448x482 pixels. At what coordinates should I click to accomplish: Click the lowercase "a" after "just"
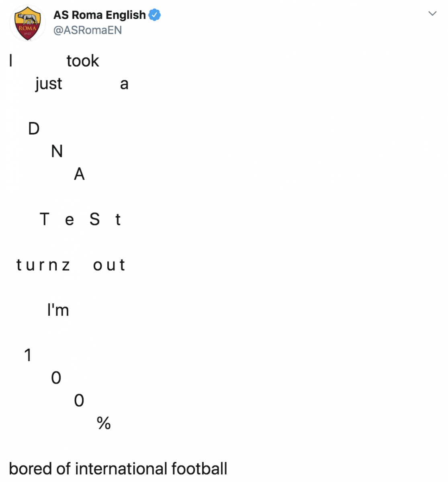pyautogui.click(x=124, y=84)
